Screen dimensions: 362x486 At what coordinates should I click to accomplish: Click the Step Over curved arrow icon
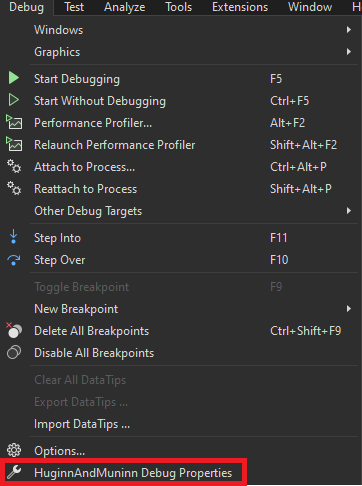click(x=14, y=260)
